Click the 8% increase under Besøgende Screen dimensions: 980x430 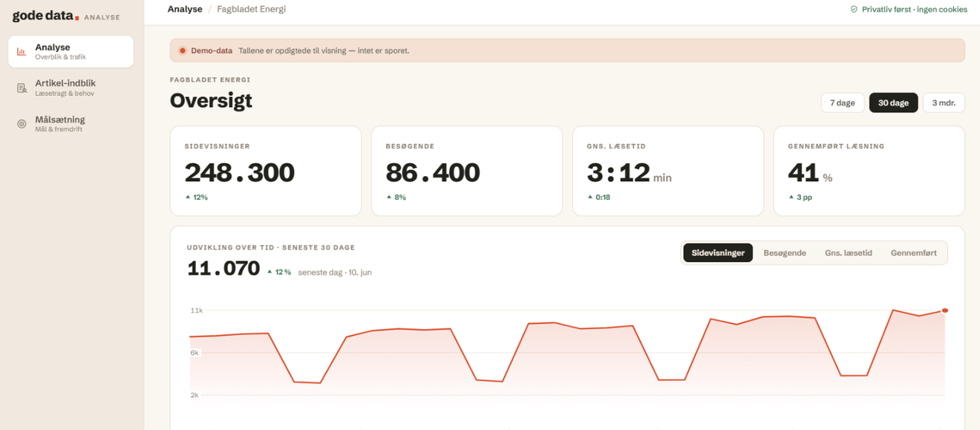pyautogui.click(x=396, y=198)
